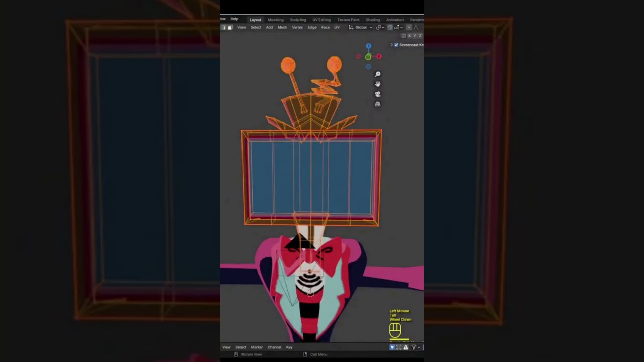Uncheck the Screencast Keys checkbox
This screenshot has height=362, width=644.
[396, 45]
